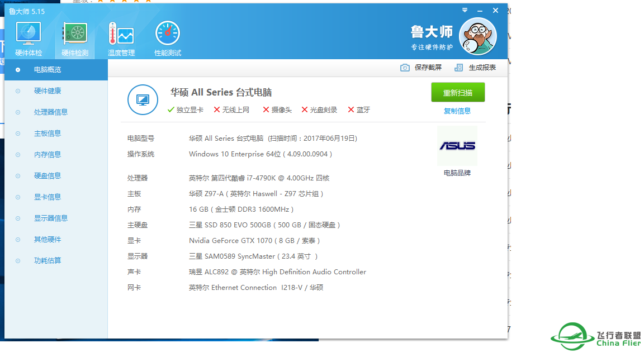This screenshot has width=644, height=362.
Task: Click the 重新扫描 rescan button
Action: 457,92
